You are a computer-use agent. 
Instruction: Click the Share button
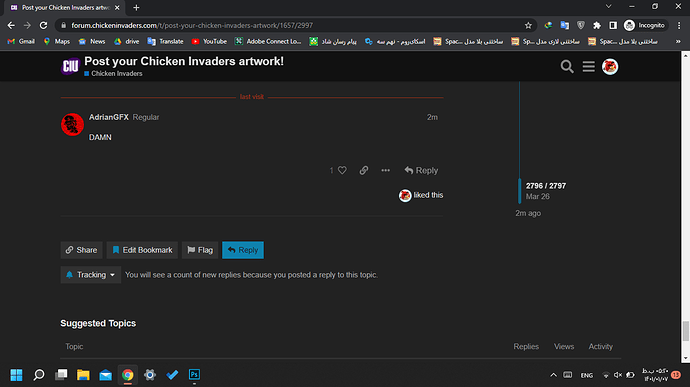coord(81,250)
